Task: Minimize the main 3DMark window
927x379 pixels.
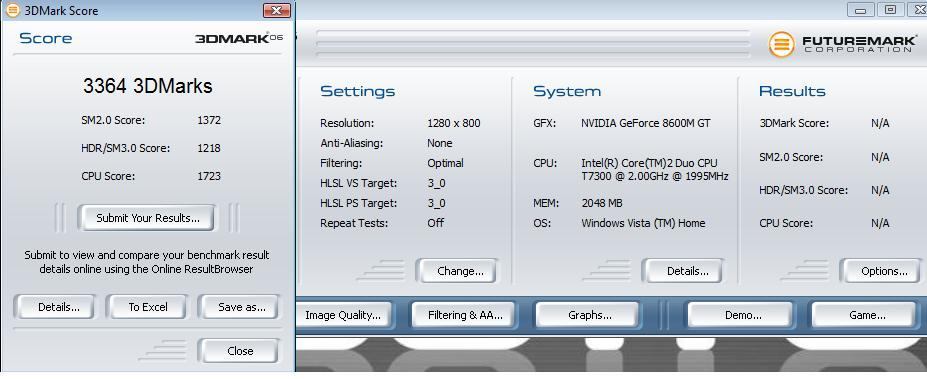Action: coord(860,9)
